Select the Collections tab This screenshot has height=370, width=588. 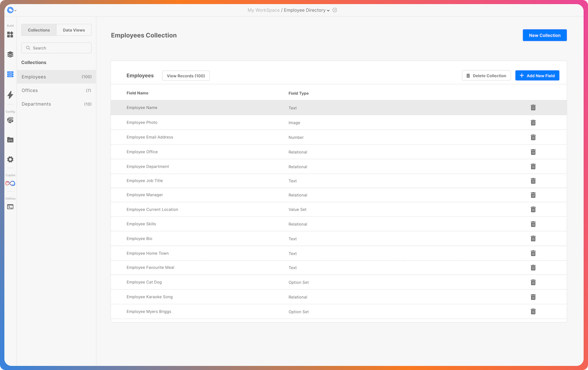[39, 30]
